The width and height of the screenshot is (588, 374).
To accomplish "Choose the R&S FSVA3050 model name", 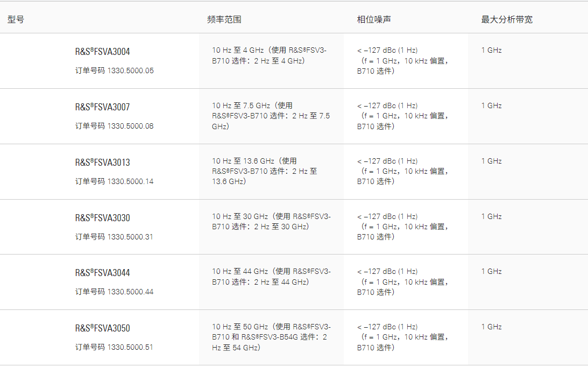I will click(102, 328).
